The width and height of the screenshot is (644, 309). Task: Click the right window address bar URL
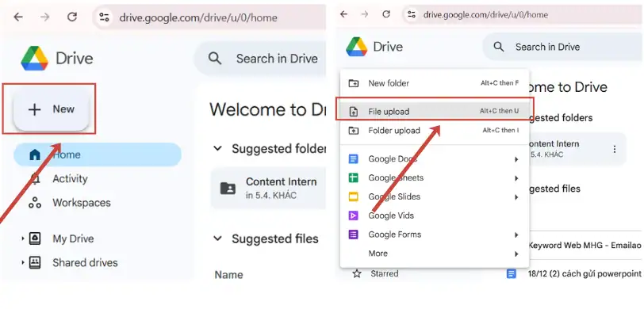pos(485,15)
